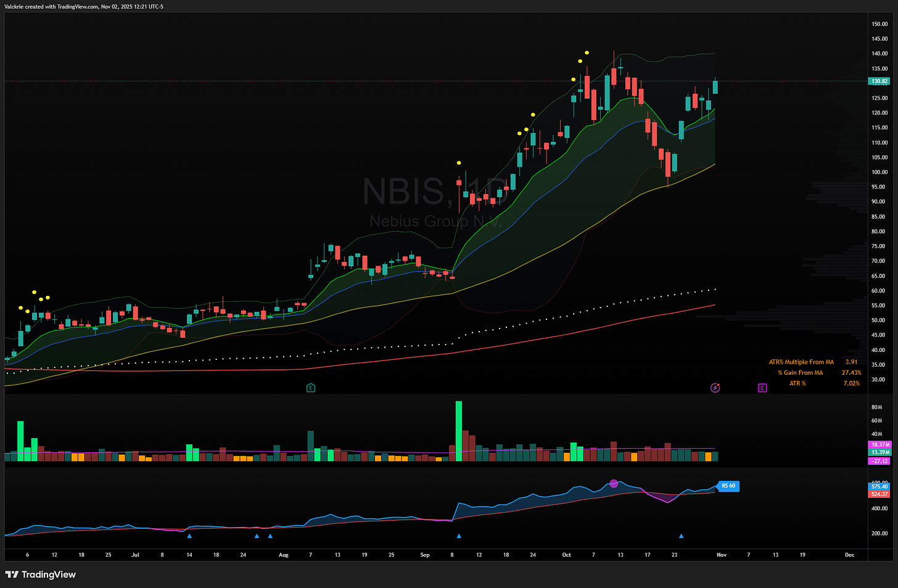Click the purple circle on RS line

pyautogui.click(x=614, y=484)
